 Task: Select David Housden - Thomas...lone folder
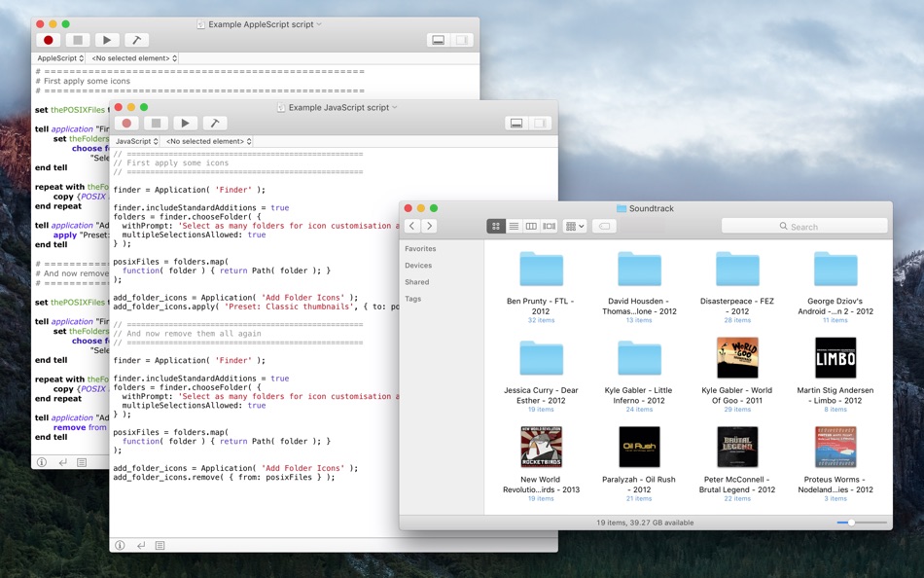pyautogui.click(x=639, y=270)
